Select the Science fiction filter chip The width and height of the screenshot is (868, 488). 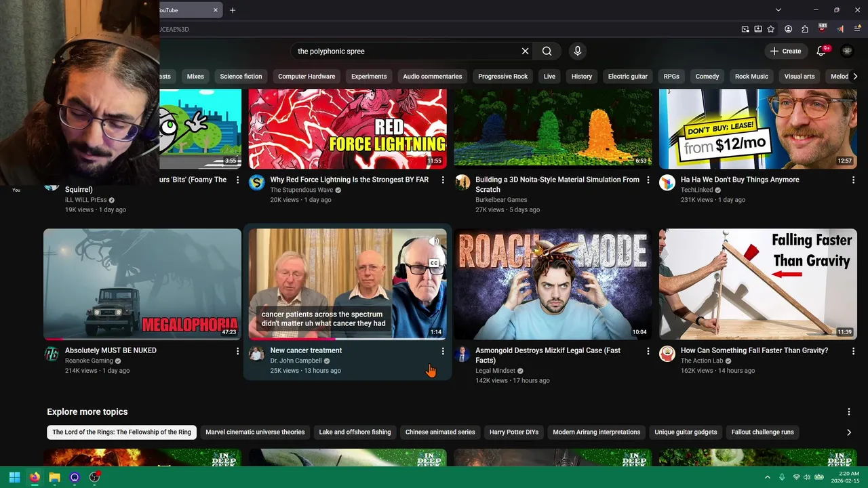241,77
